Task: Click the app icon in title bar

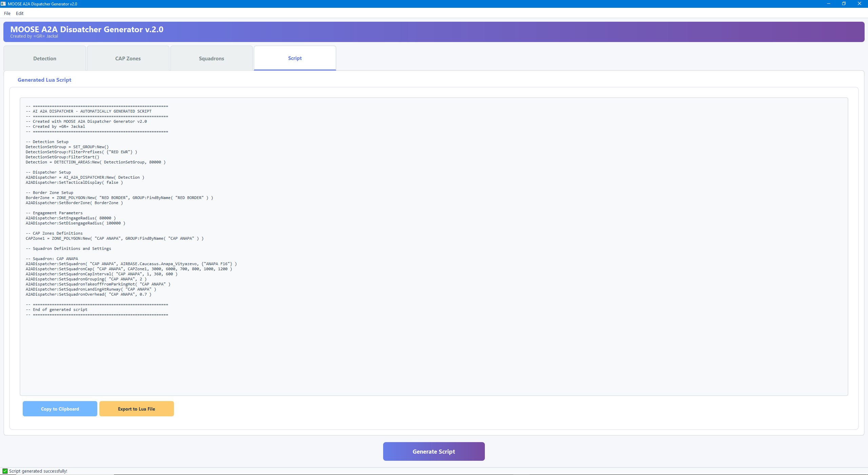Action: click(3, 4)
